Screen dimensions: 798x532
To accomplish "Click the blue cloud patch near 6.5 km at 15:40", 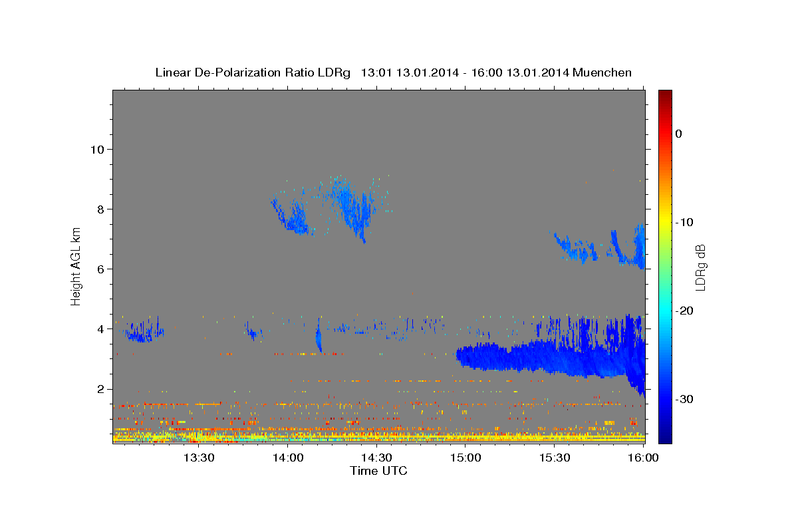I will (577, 248).
